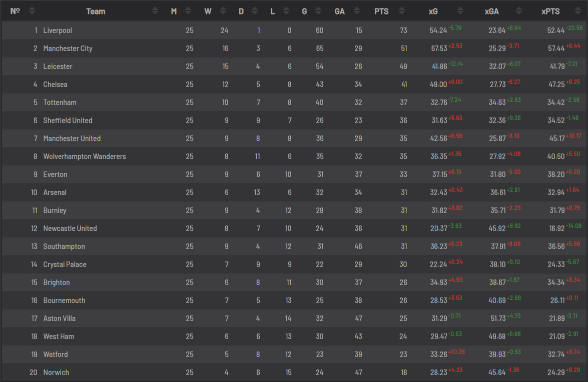Viewport: 588px width, 382px height.
Task: Click the sort arrows beside the GA column
Action: click(x=356, y=11)
